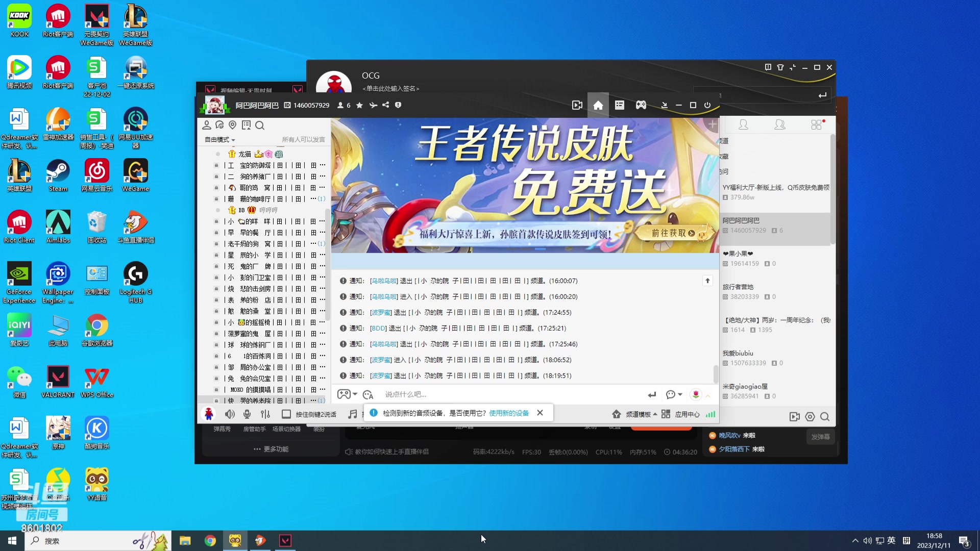Screen dimensions: 980x551
Task: Open the gamepad icon in channel header
Action: (641, 105)
